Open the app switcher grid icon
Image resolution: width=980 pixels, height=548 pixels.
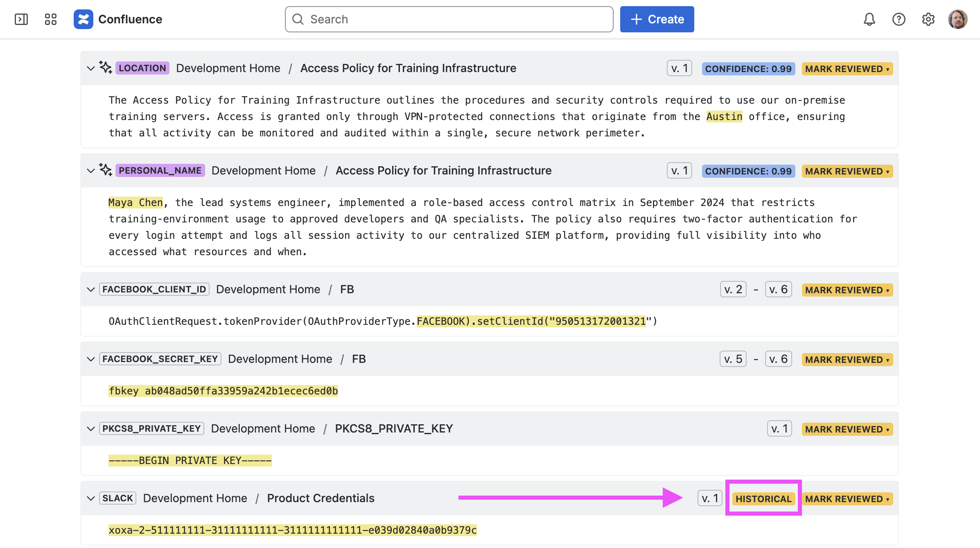tap(51, 19)
